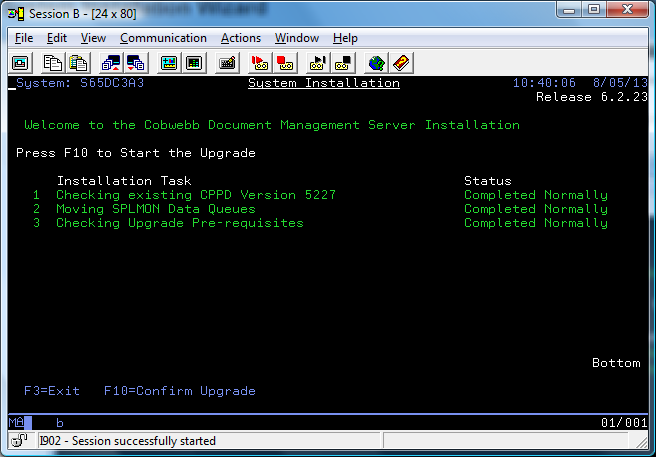Click the time 10:40:06

pos(544,83)
